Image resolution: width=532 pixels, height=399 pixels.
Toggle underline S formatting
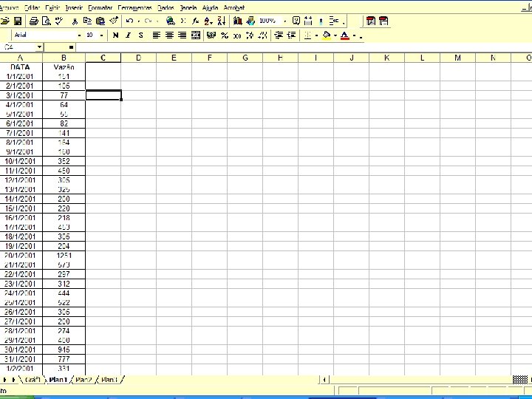140,35
